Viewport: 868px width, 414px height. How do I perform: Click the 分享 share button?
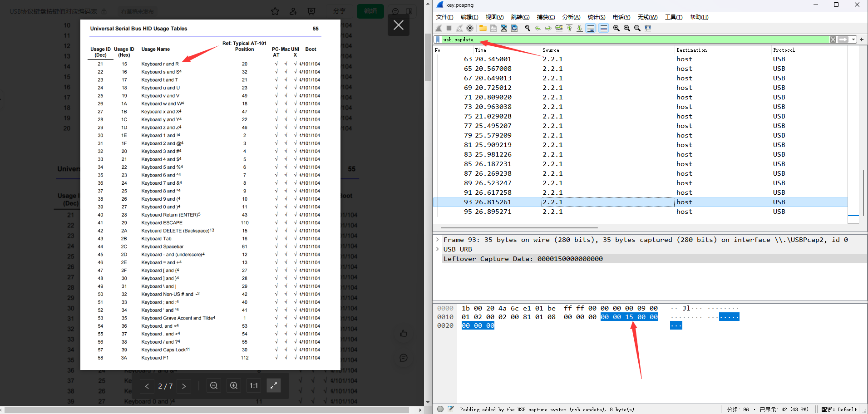340,11
